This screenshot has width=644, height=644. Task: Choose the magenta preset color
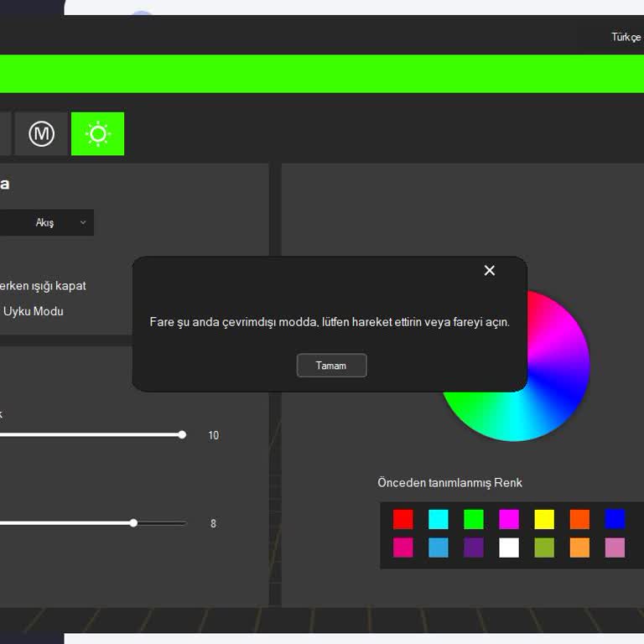tap(509, 519)
